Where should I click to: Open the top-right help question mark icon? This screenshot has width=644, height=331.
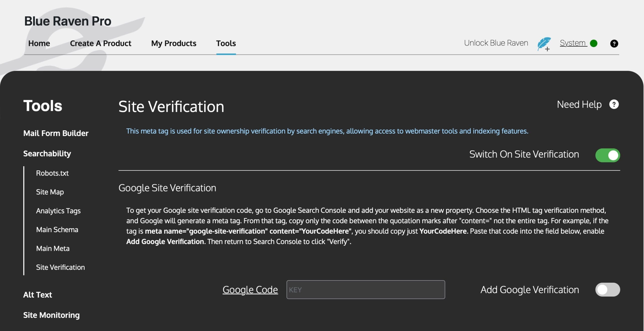(614, 44)
